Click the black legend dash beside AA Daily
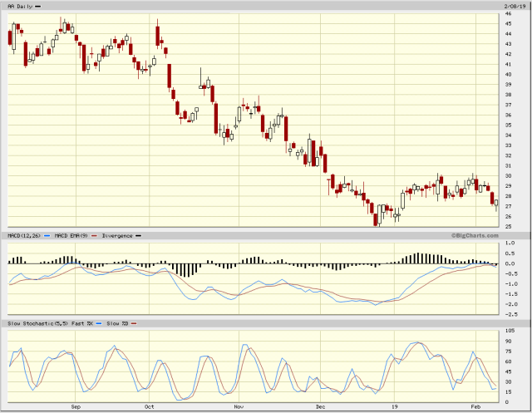532x413 pixels. tap(38, 7)
